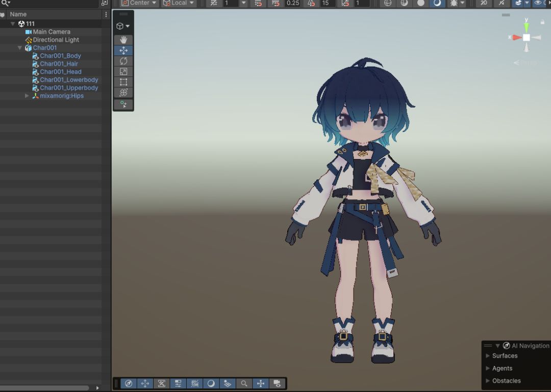Select the Move tool in Tools overlay

[x=123, y=50]
